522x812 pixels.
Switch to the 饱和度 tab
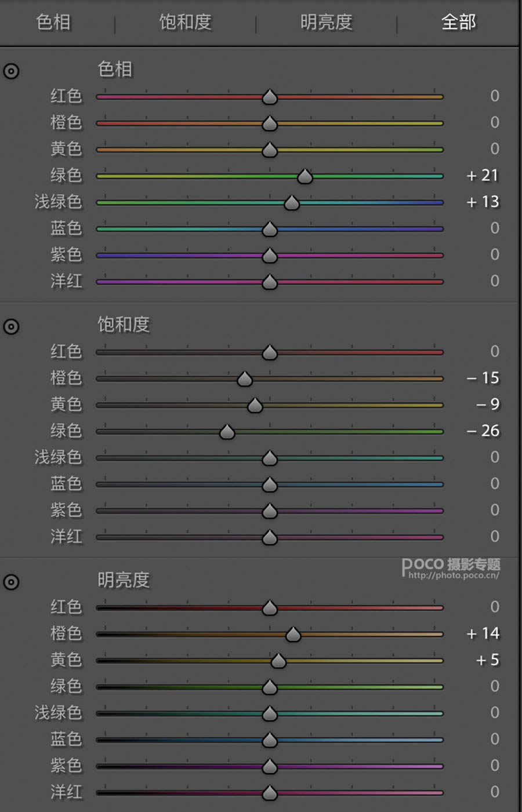coord(184,22)
